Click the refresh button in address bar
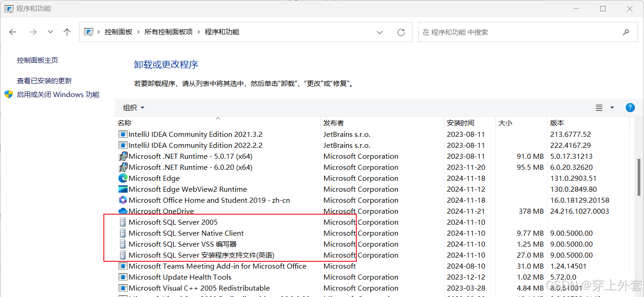 pyautogui.click(x=401, y=32)
